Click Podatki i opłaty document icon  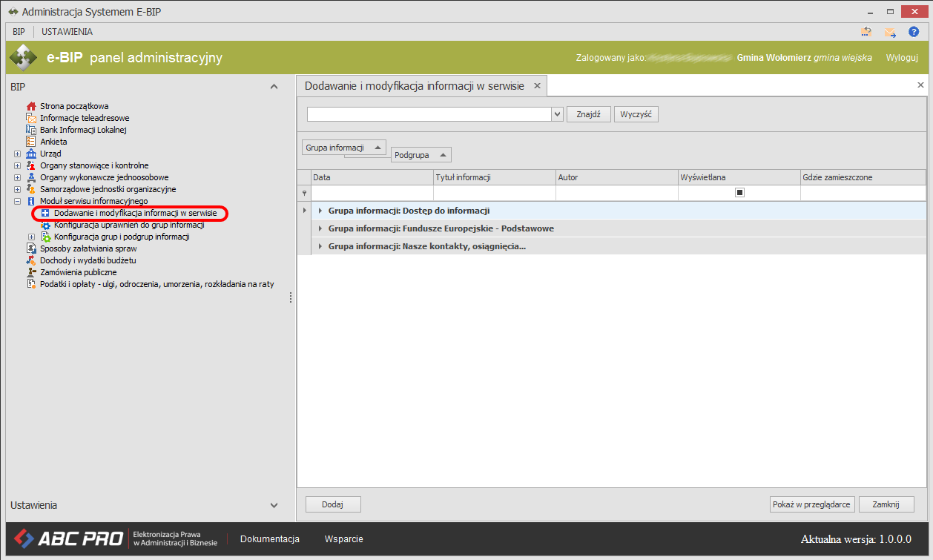[x=31, y=284]
